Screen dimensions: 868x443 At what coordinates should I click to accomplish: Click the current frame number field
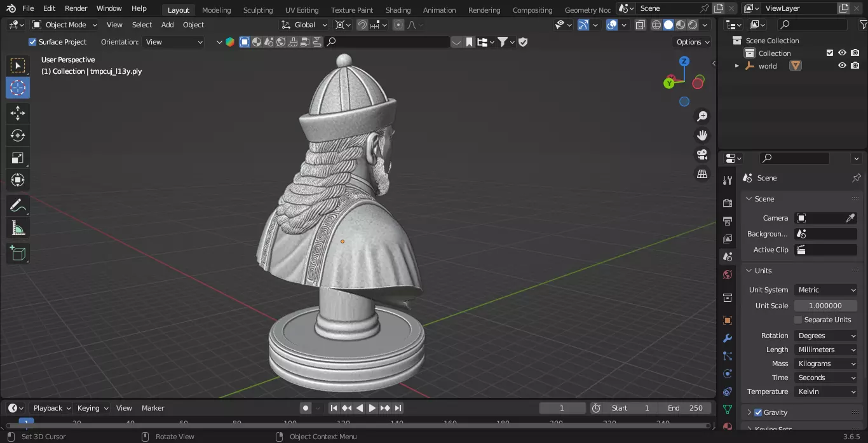(x=562, y=408)
